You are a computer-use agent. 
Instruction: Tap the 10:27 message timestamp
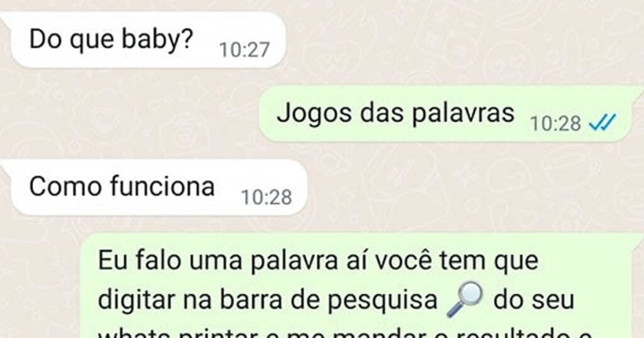pyautogui.click(x=245, y=50)
